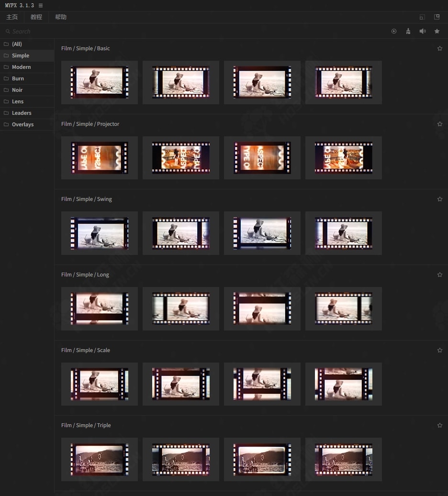The width and height of the screenshot is (448, 496).
Task: Click the large panel layout icon top right
Action: [x=437, y=17]
